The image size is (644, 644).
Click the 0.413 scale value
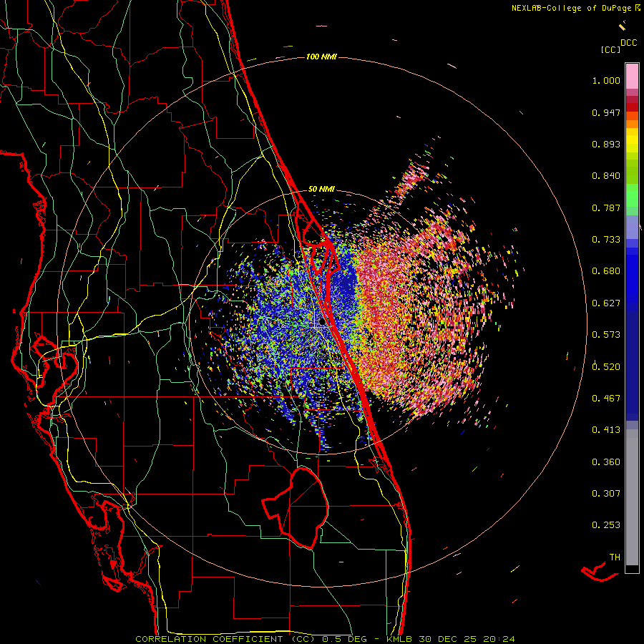pyautogui.click(x=606, y=430)
